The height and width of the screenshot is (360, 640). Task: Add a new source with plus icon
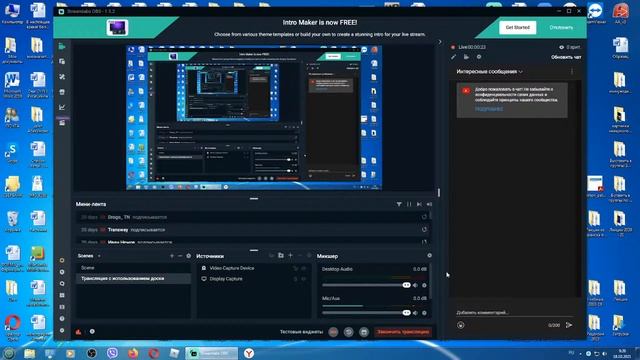coord(291,256)
